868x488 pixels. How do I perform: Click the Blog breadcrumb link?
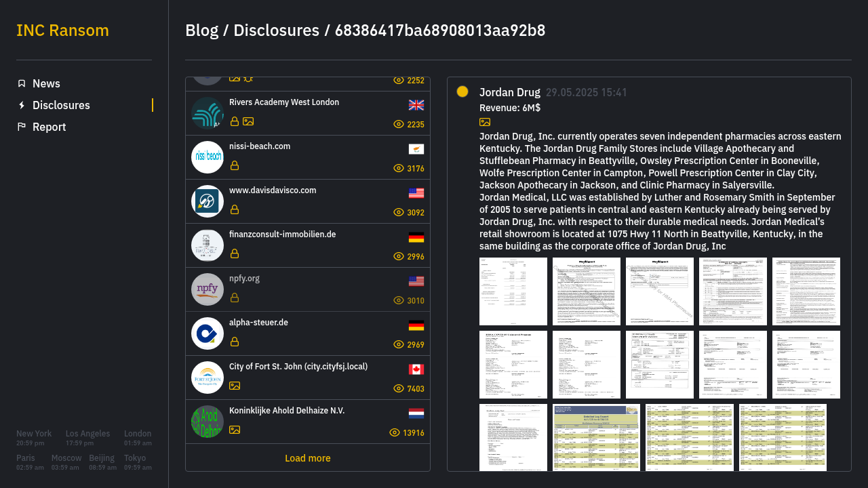point(201,30)
